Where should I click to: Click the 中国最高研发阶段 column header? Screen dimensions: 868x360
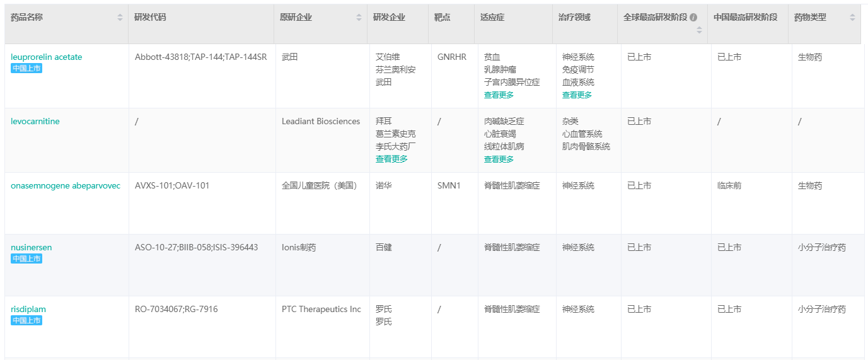pos(745,18)
